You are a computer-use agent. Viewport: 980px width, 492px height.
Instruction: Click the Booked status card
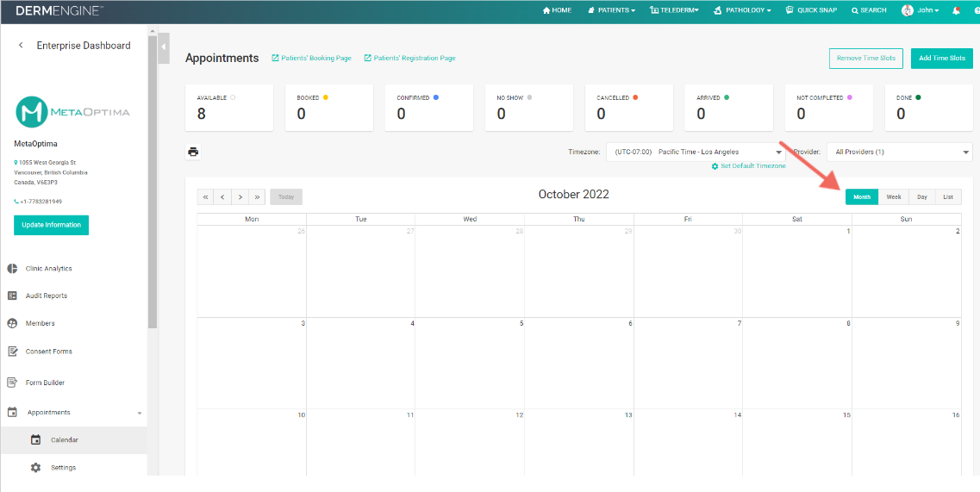click(329, 108)
